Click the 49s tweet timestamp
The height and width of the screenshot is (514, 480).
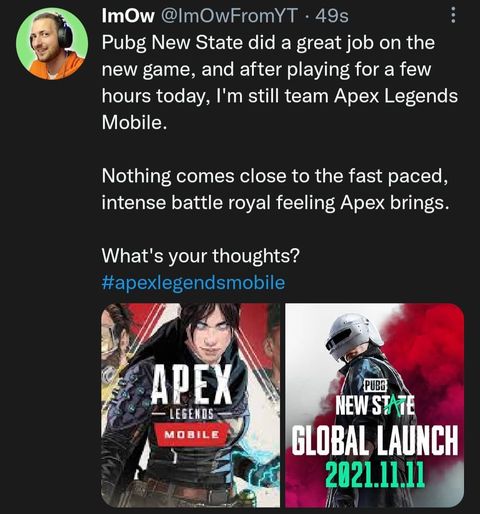[x=332, y=16]
